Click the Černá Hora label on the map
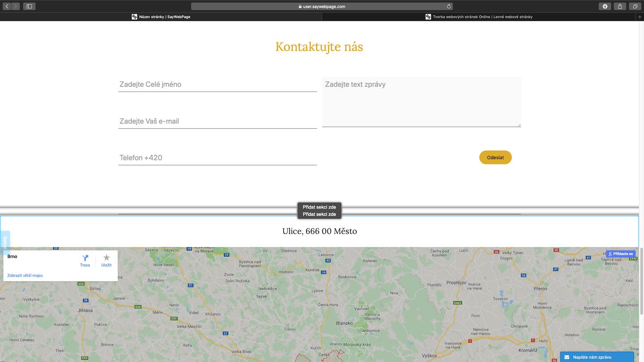Viewport: 644px width, 362px height. [328, 305]
